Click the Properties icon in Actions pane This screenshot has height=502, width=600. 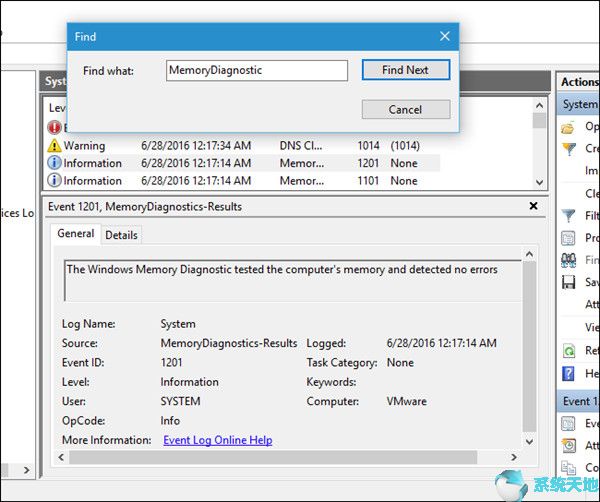[x=568, y=238]
